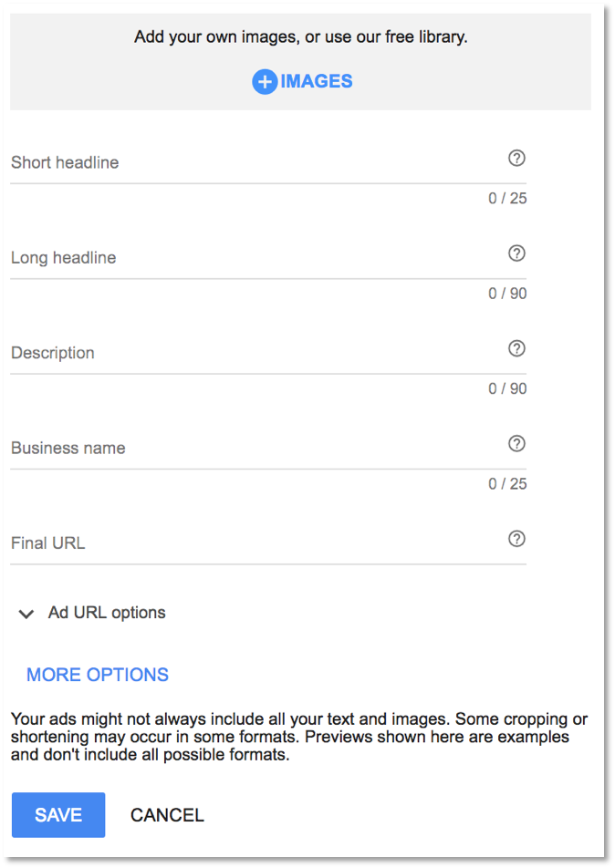Show help tooltip for Description
Viewport: 615px width, 868px height.
(516, 348)
